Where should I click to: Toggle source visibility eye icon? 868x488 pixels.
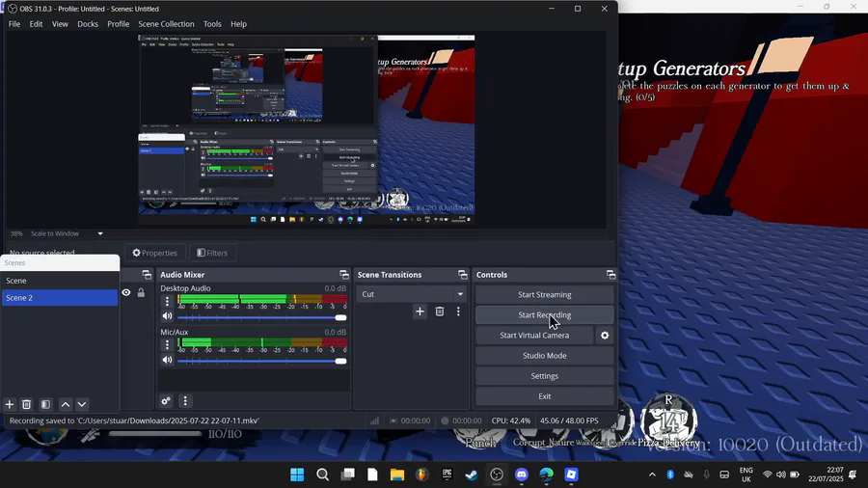(126, 292)
